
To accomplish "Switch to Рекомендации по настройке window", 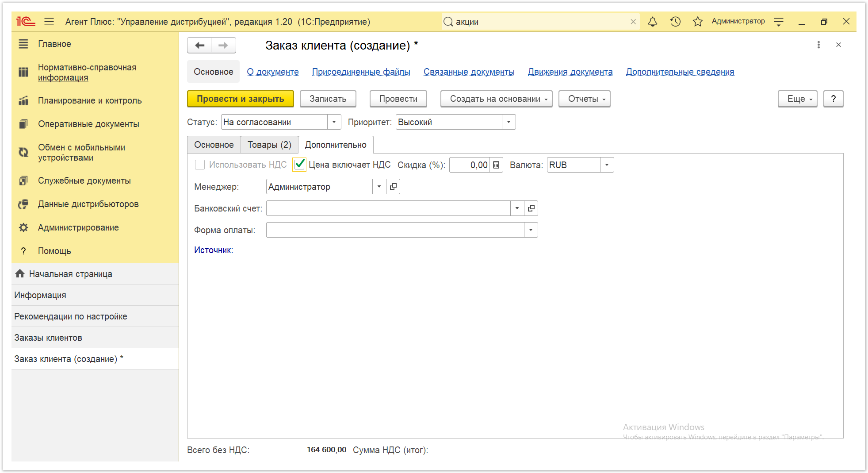I will coord(95,316).
